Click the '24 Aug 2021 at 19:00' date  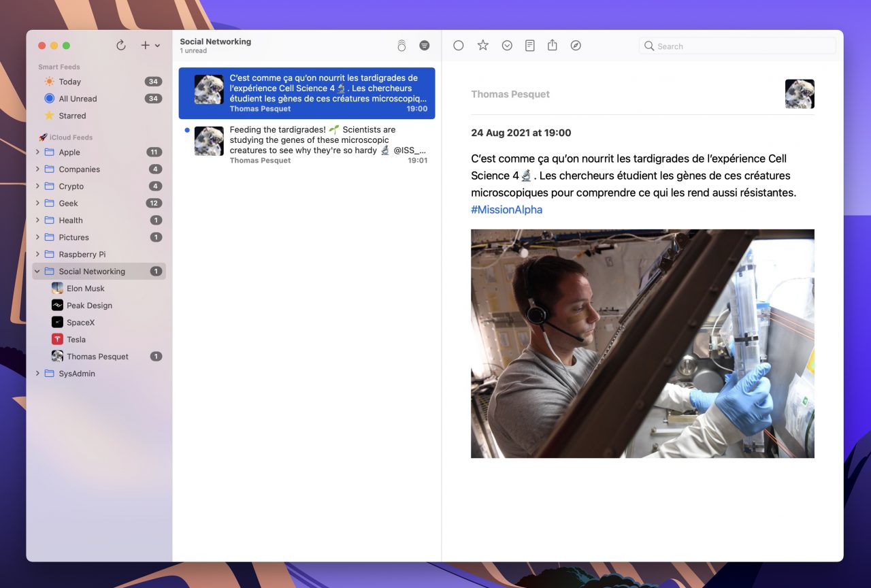tap(521, 133)
